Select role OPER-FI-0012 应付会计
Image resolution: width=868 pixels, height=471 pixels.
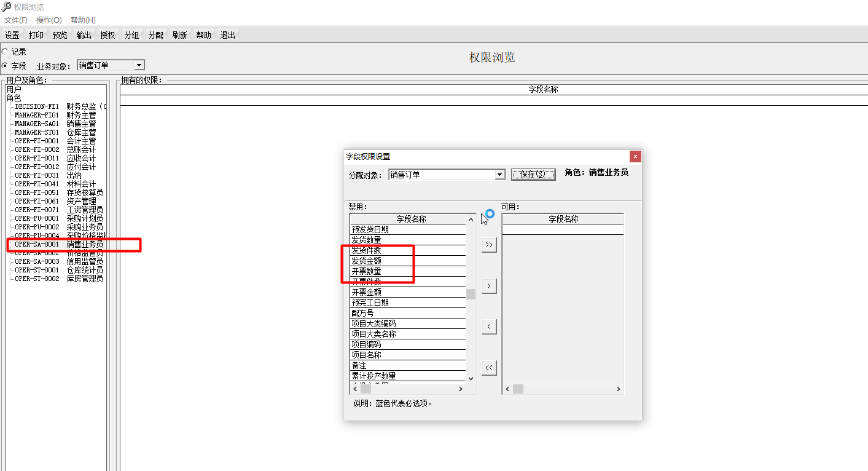(x=55, y=167)
